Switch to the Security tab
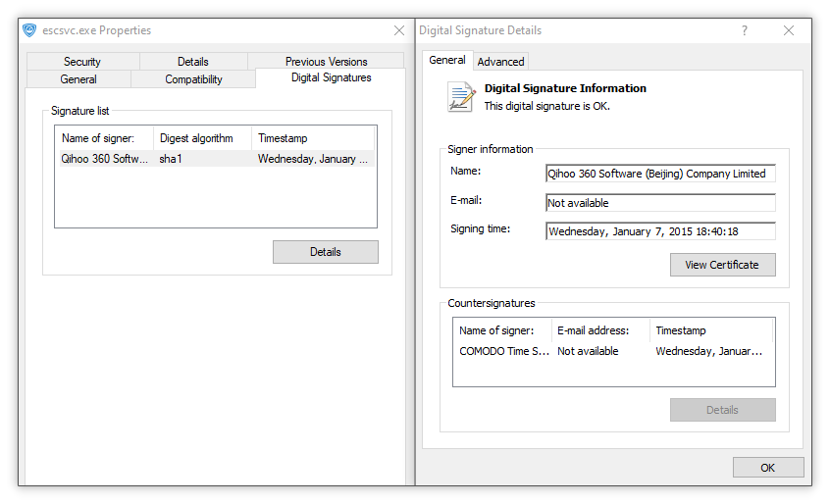Viewport: 830px width, 504px height. point(82,62)
